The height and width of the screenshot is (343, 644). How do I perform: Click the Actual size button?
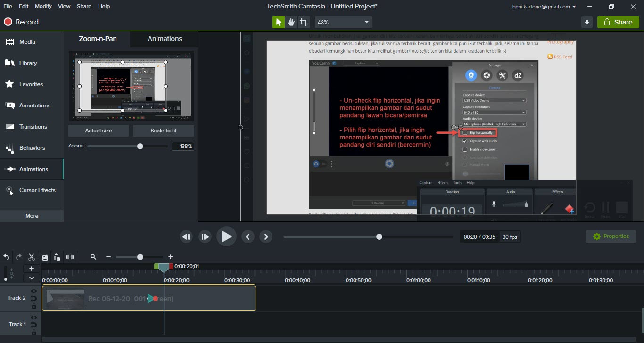point(99,131)
